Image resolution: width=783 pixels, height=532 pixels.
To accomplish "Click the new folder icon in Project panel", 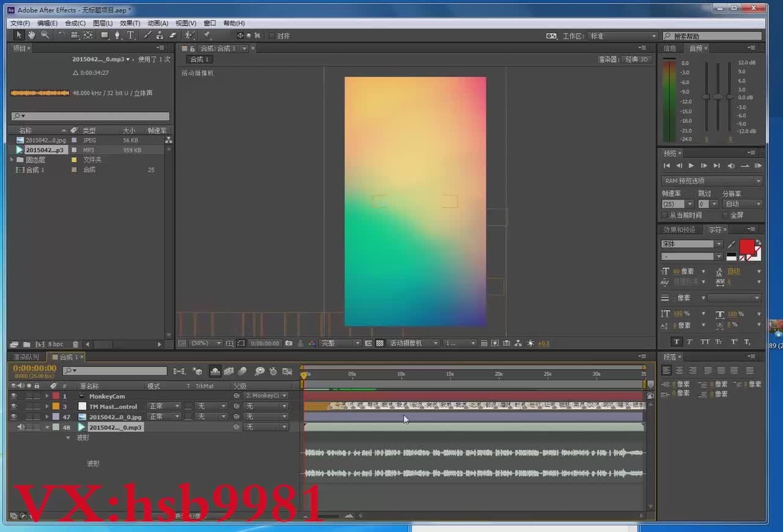I will 27,344.
